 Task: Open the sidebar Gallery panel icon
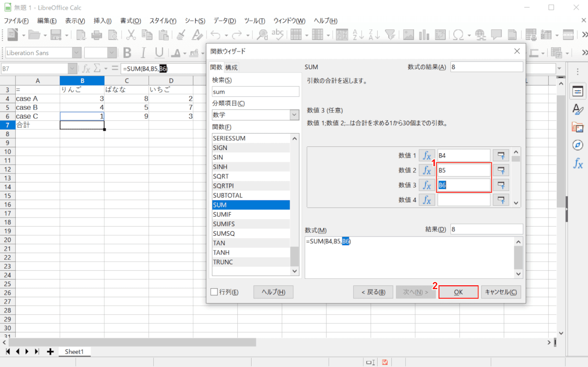(x=578, y=127)
